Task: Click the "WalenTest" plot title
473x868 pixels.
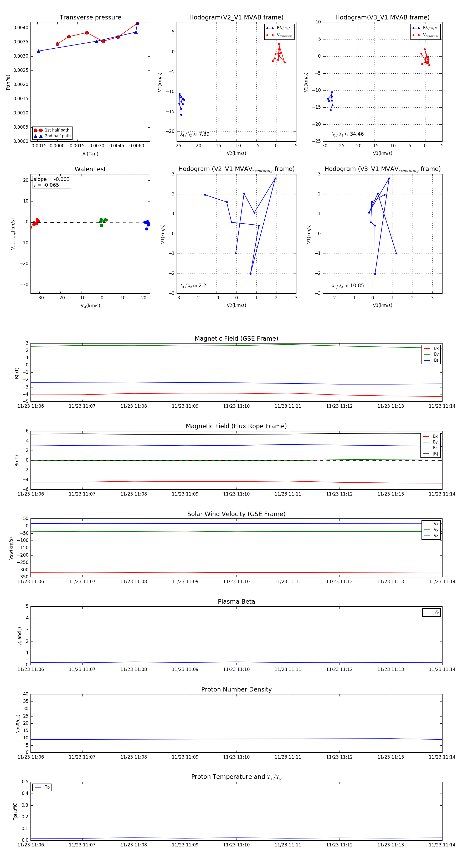Action: (x=90, y=169)
